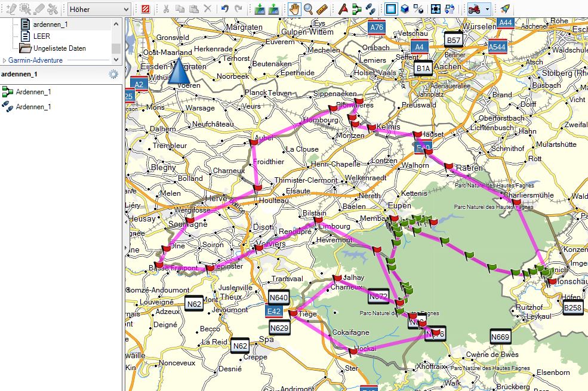The image size is (588, 391).
Task: Open the gear options for ardennen_1
Action: pyautogui.click(x=113, y=74)
